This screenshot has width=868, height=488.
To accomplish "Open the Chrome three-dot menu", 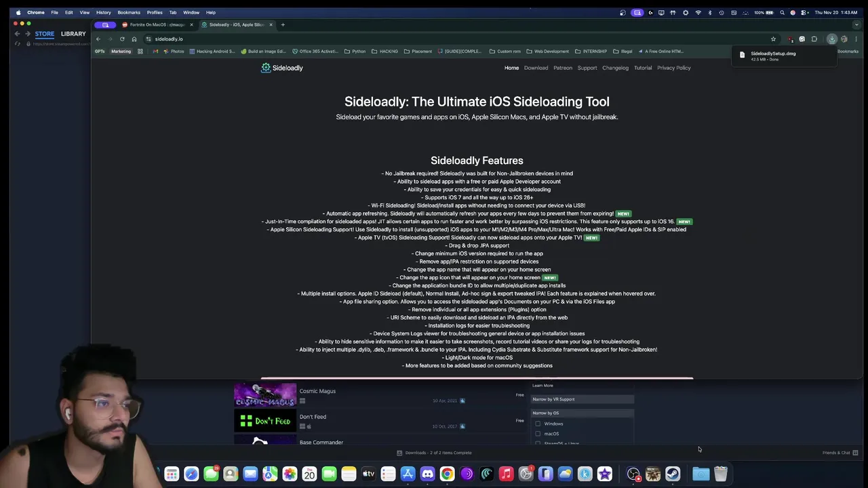I will click(856, 39).
